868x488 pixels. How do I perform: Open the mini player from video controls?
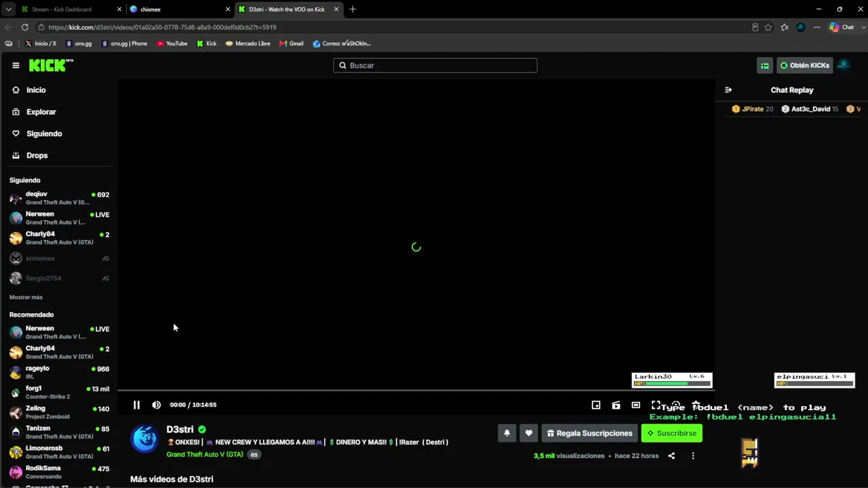pos(596,405)
